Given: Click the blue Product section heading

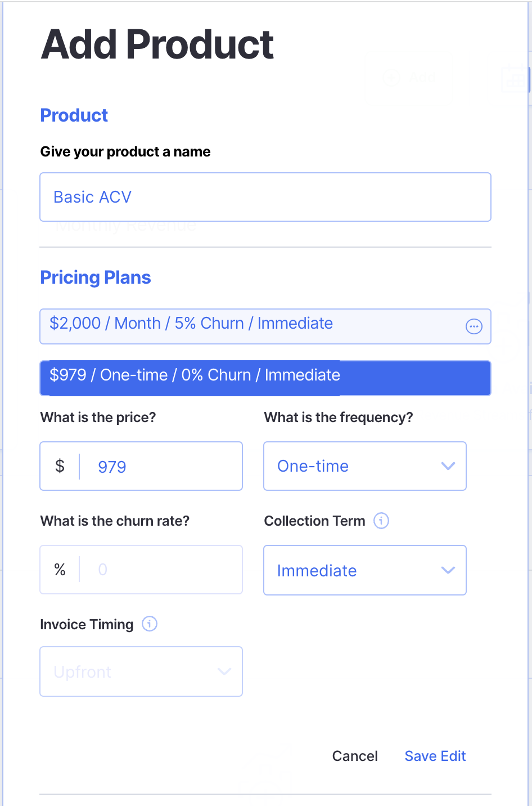Looking at the screenshot, I should (74, 115).
